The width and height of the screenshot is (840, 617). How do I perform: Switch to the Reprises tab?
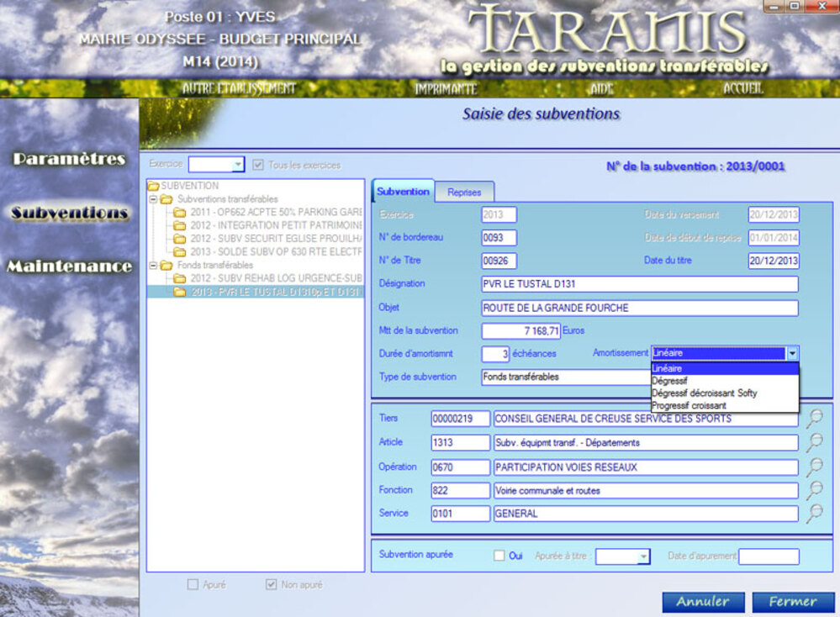pos(464,192)
